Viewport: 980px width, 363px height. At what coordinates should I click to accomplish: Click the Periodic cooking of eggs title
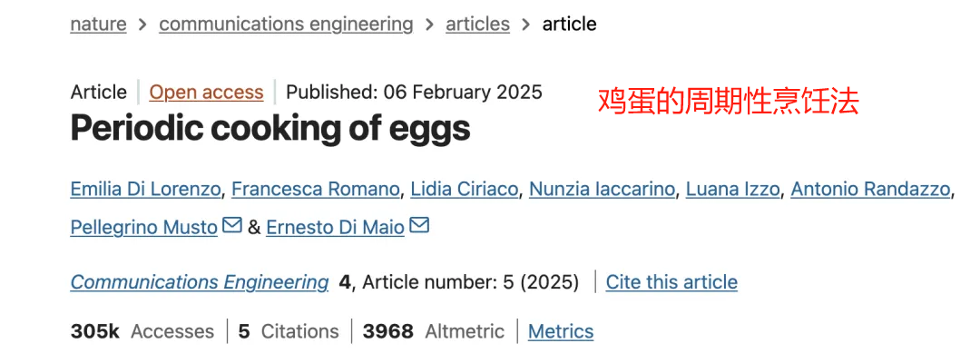(x=270, y=129)
